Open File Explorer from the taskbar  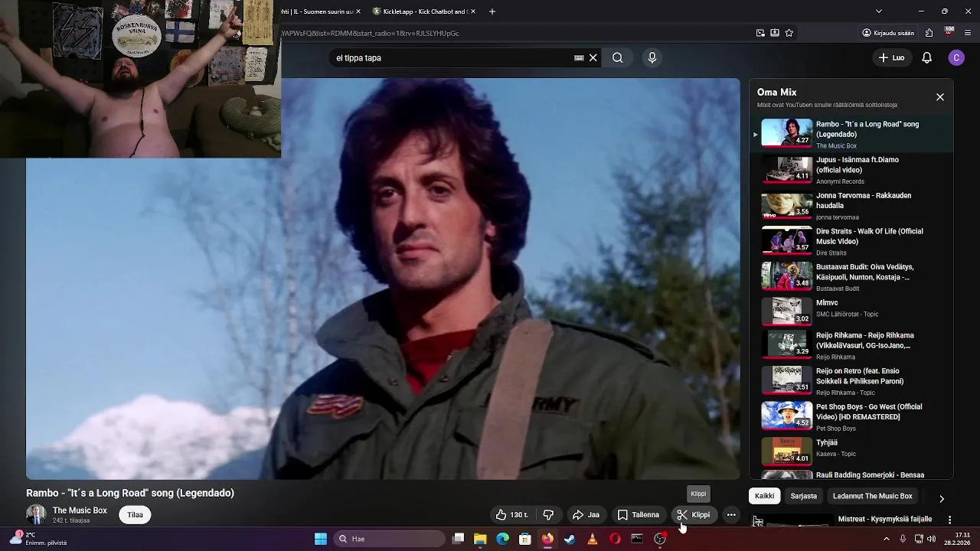(x=480, y=539)
